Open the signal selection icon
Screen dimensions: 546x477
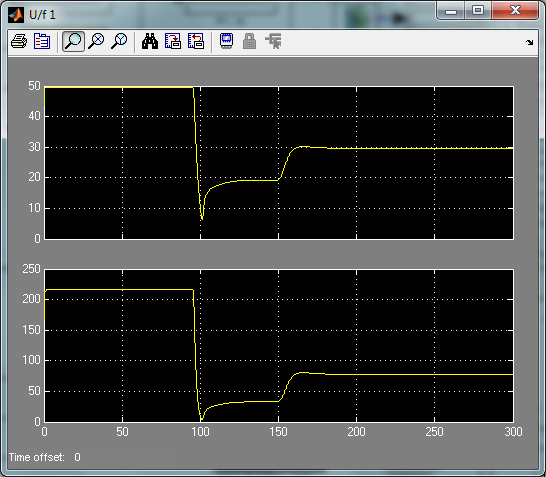[273, 41]
